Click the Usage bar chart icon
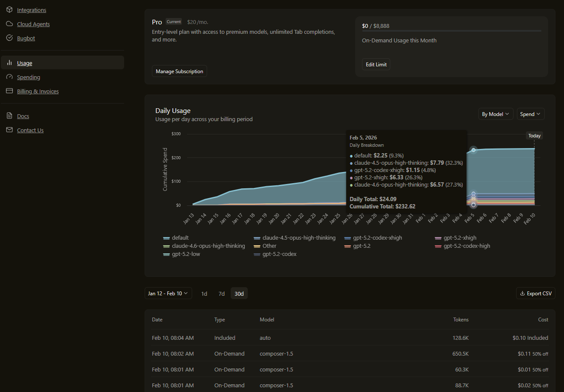 (9, 63)
